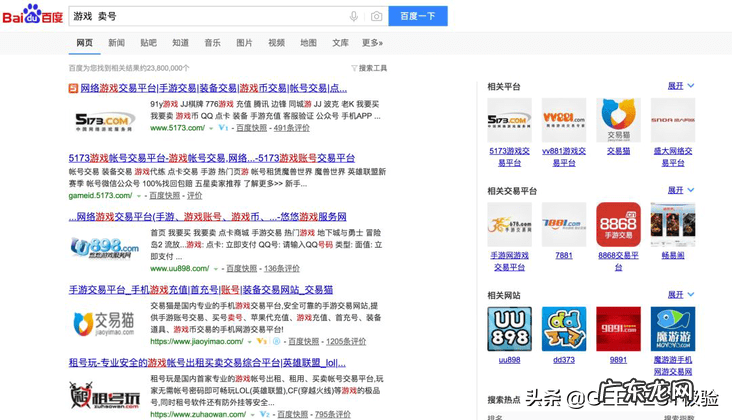Click the 百度一下 search button

click(x=418, y=16)
